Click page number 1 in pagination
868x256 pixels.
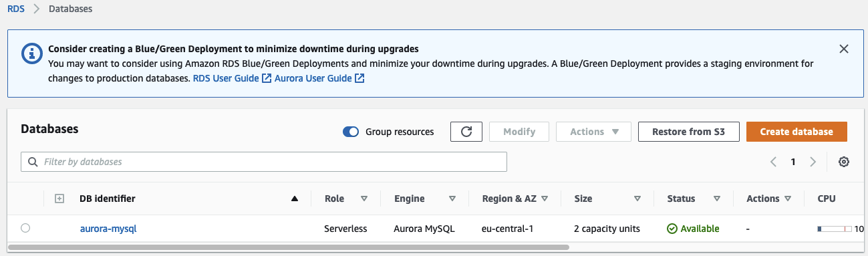(793, 162)
